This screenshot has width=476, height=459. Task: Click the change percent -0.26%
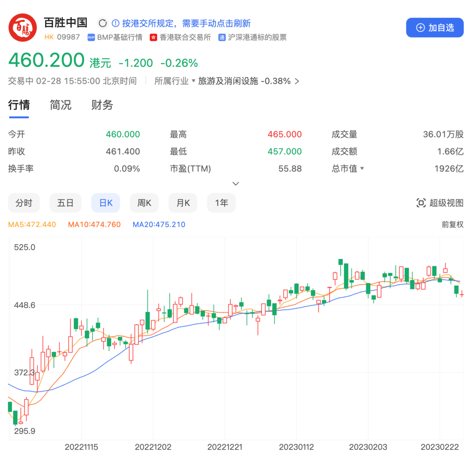[179, 63]
